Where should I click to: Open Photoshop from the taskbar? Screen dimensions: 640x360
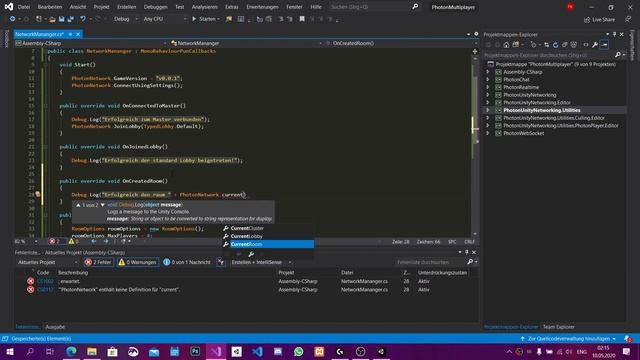(x=195, y=351)
